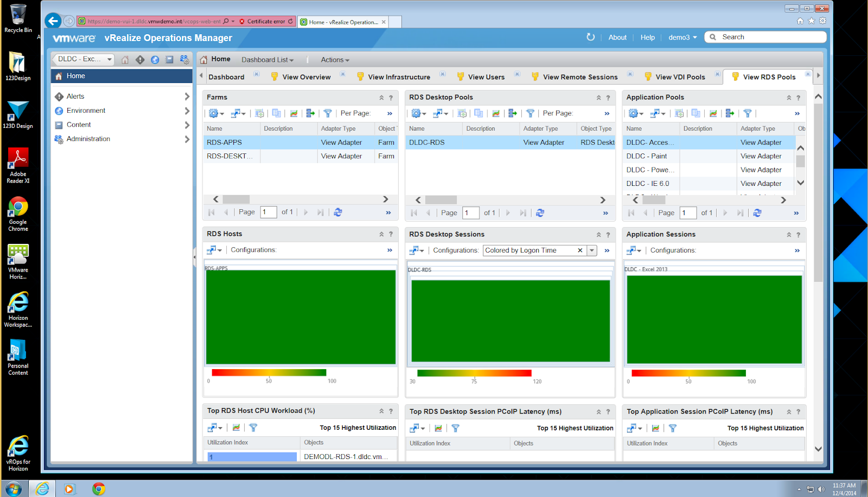Switch to the View Infrastructure tab
868x497 pixels.
point(399,77)
